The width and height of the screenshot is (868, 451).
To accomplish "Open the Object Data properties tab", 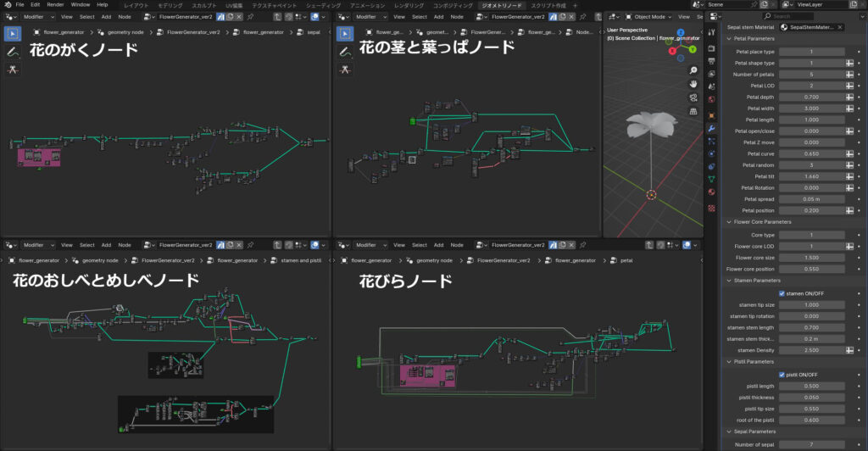I will [712, 179].
